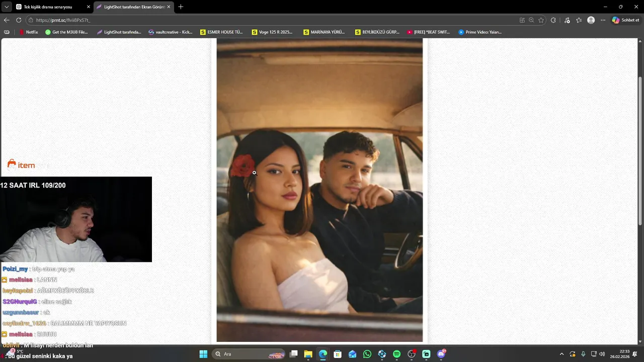Open a new browser tab
The height and width of the screenshot is (362, 644).
pyautogui.click(x=181, y=7)
